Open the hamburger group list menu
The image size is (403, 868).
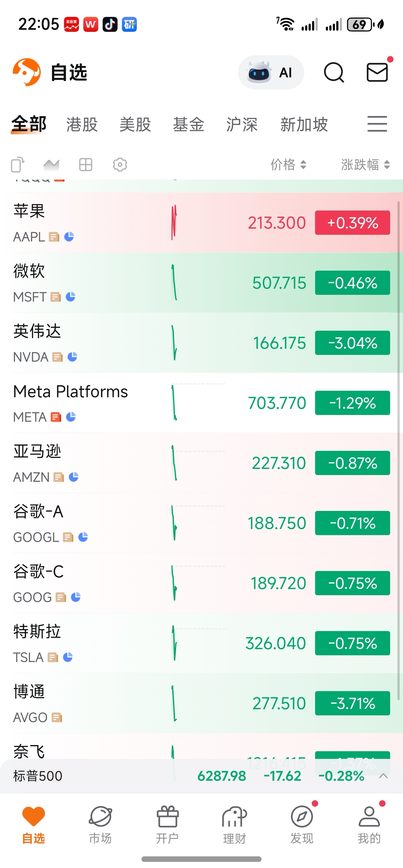377,124
